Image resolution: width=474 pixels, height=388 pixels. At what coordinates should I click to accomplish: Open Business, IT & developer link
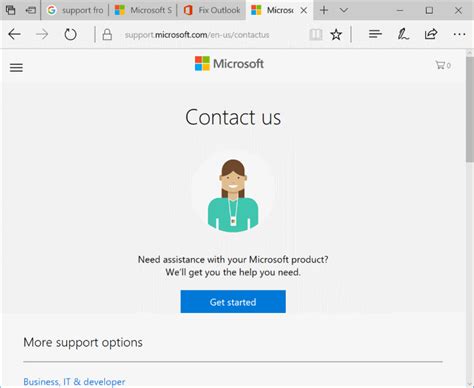click(x=74, y=382)
